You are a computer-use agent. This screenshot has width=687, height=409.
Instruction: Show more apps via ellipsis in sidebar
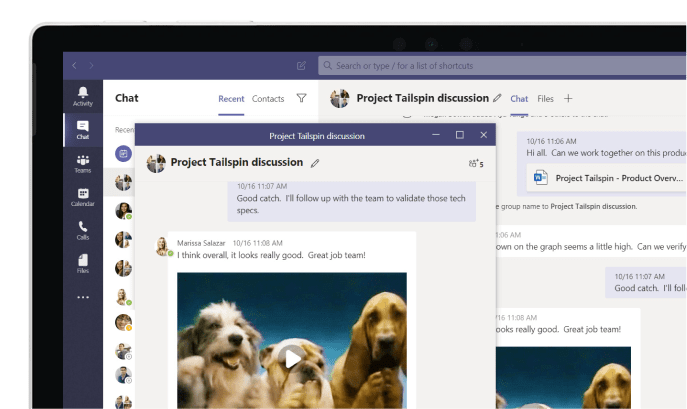tap(83, 297)
